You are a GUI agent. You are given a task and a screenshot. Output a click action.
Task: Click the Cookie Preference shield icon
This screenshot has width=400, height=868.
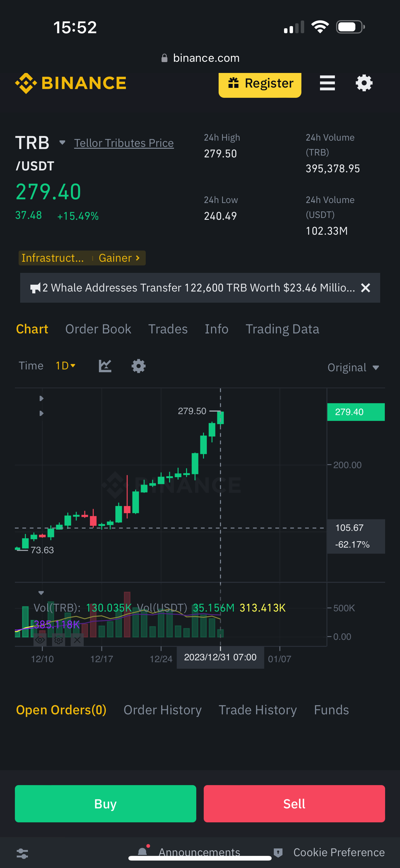tap(278, 852)
